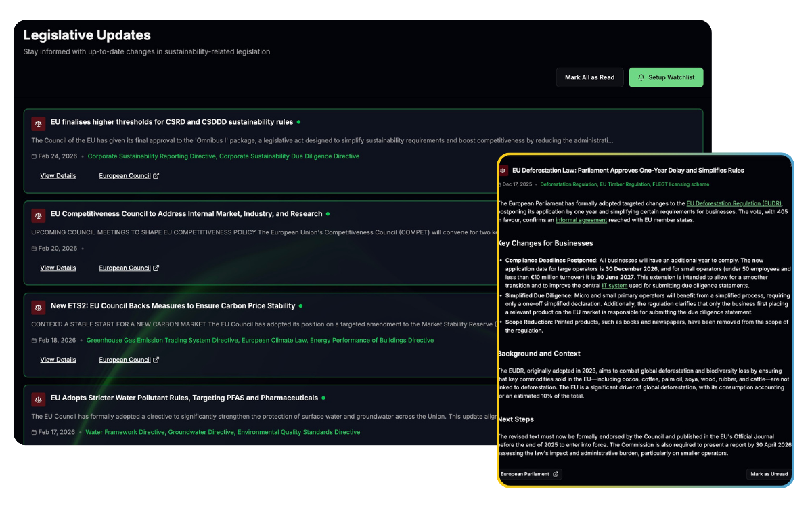The width and height of the screenshot is (812, 508).
Task: Click the external-link icon on European Parliament source badge
Action: click(x=556, y=474)
